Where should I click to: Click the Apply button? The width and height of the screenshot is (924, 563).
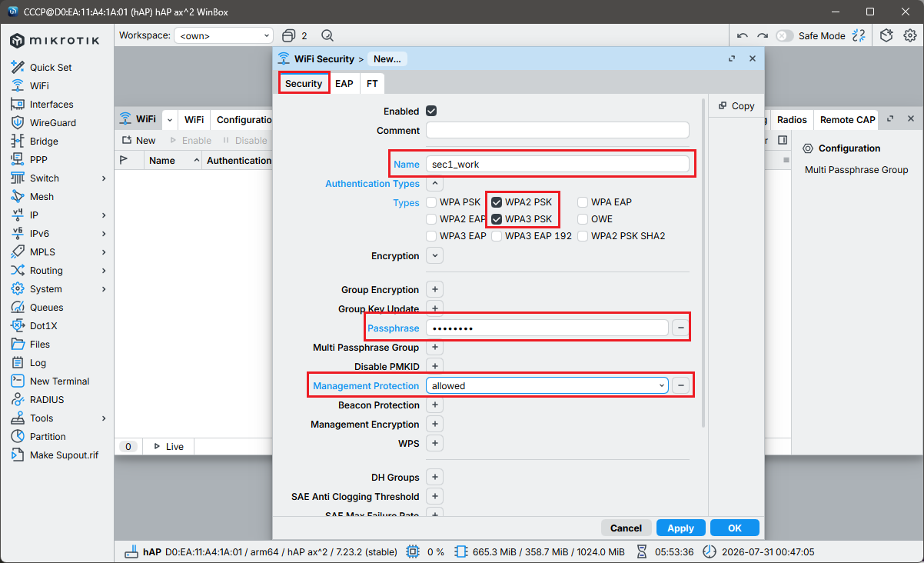pos(680,528)
